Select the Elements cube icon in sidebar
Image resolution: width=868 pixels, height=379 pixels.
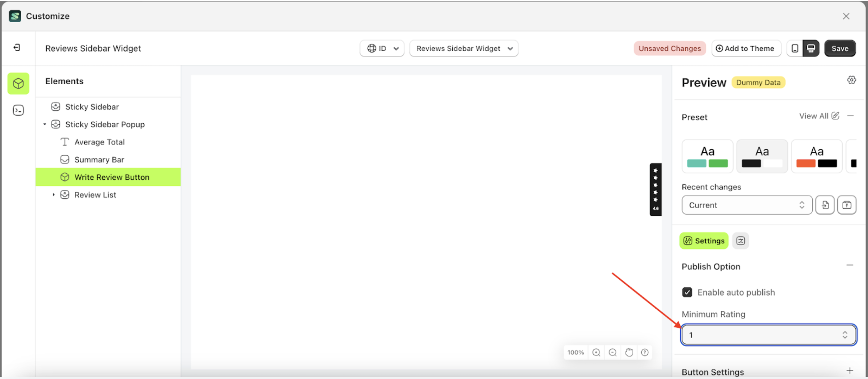[x=18, y=83]
